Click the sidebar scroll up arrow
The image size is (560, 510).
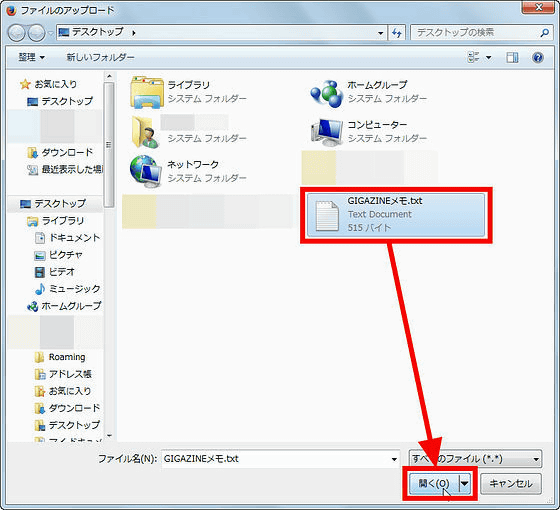click(x=109, y=76)
